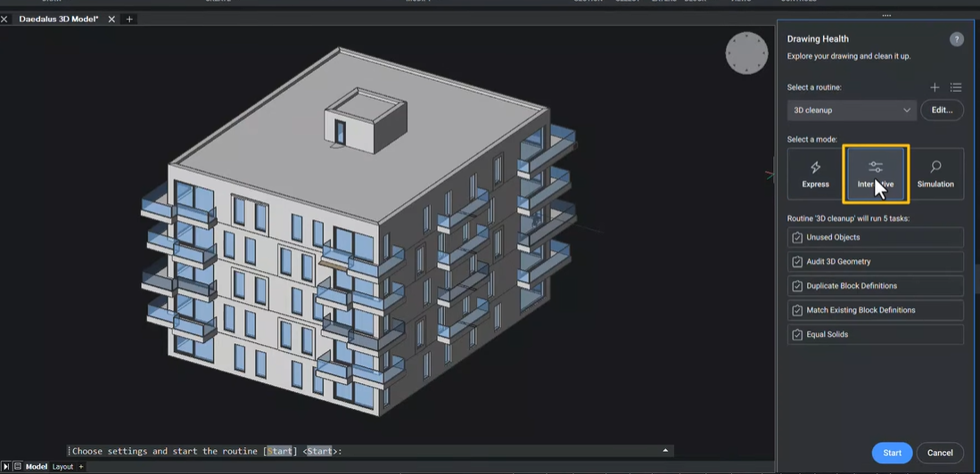Select Interactive mode

[x=875, y=174]
